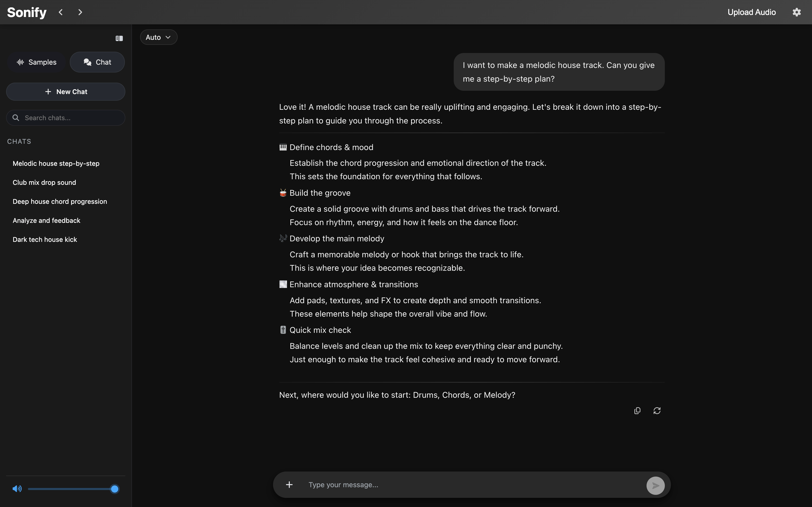Click the copy response icon
Image resolution: width=812 pixels, height=507 pixels.
(637, 411)
